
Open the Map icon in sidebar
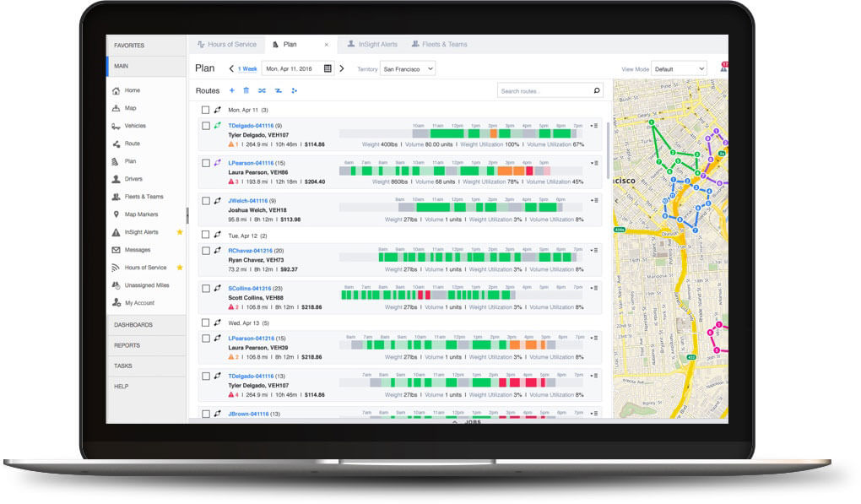116,108
